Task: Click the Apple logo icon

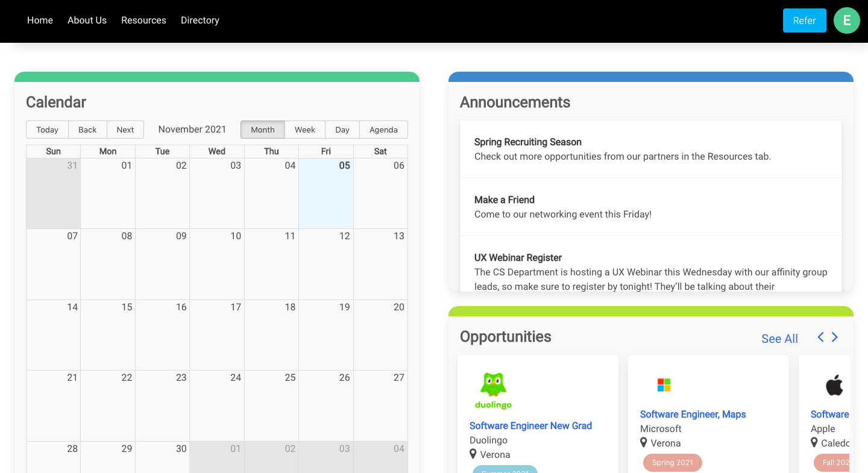Action: click(834, 385)
